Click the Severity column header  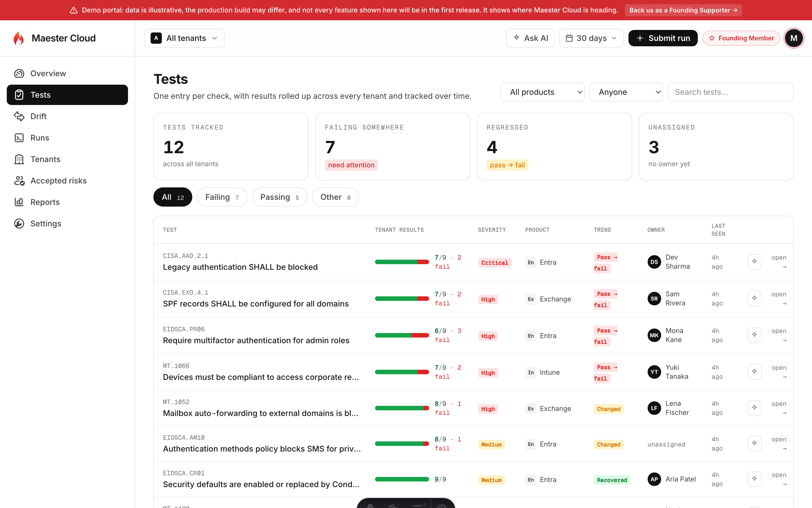491,230
